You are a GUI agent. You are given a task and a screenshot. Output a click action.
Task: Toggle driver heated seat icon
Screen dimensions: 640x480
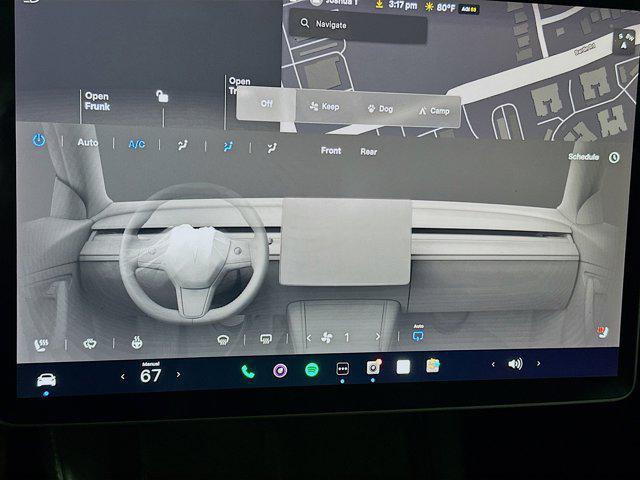[x=41, y=345]
